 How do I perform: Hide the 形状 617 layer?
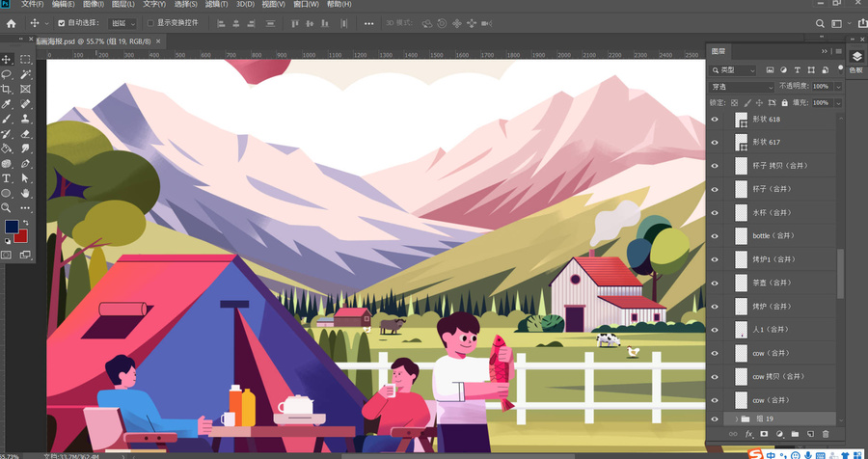pyautogui.click(x=715, y=143)
